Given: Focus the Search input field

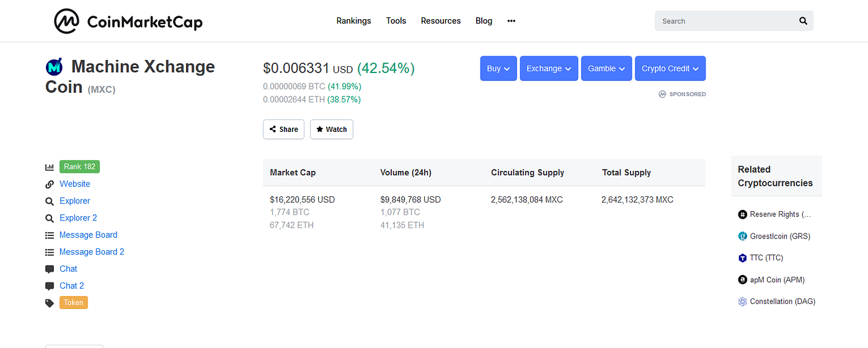Looking at the screenshot, I should (x=725, y=21).
